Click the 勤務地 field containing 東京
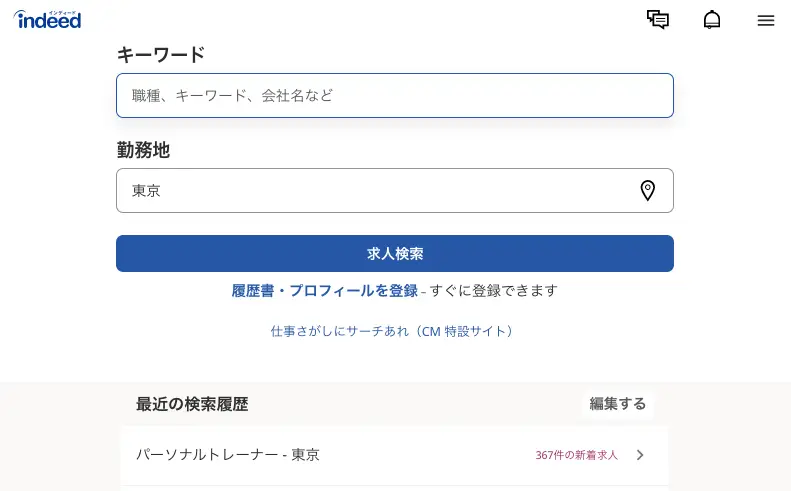This screenshot has width=791, height=491. [394, 191]
